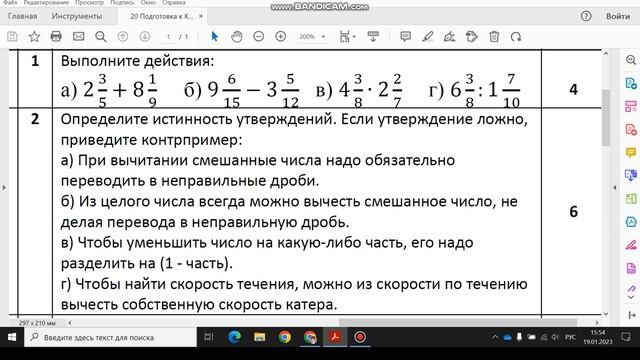Open Organize pages tool in right panel
This screenshot has height=360, width=640.
click(x=631, y=107)
